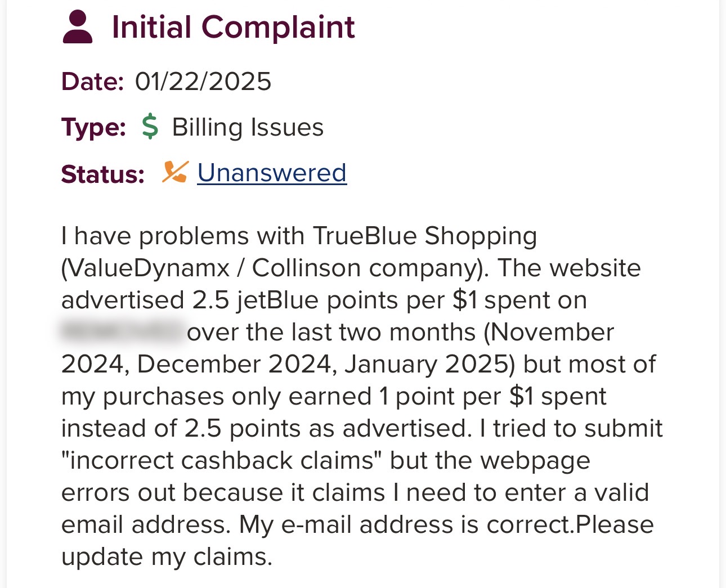This screenshot has width=726, height=588.
Task: Click the words "over the last two months"
Action: pos(331,332)
